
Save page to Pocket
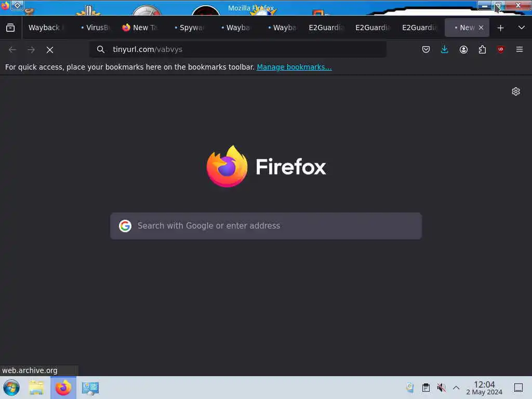click(426, 49)
